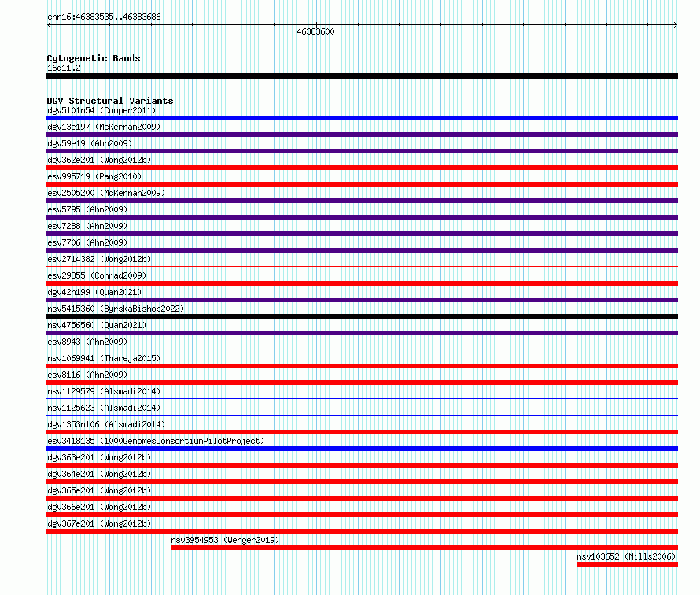Open variant esv8116 (Ahn2009)
Viewport: 700px width, 595px height.
87,375
